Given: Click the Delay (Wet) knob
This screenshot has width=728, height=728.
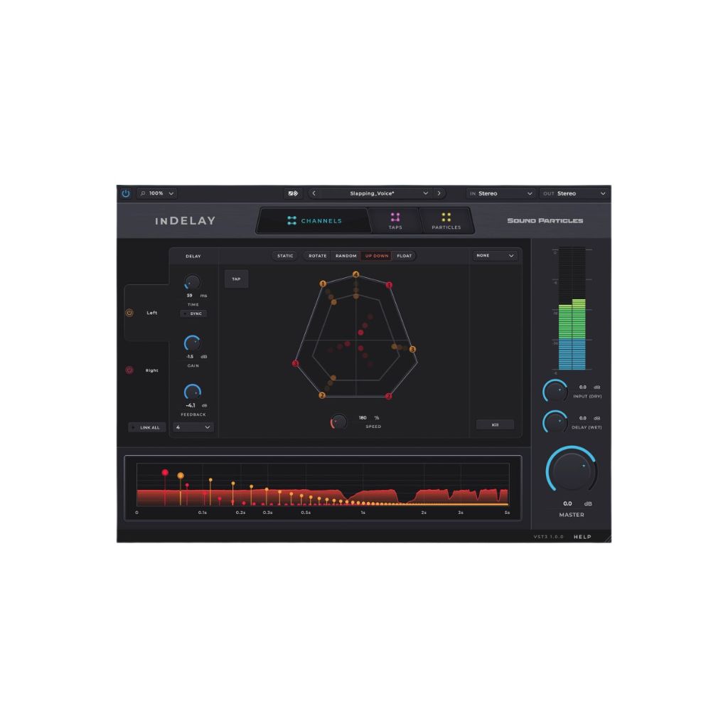Looking at the screenshot, I should [x=555, y=422].
